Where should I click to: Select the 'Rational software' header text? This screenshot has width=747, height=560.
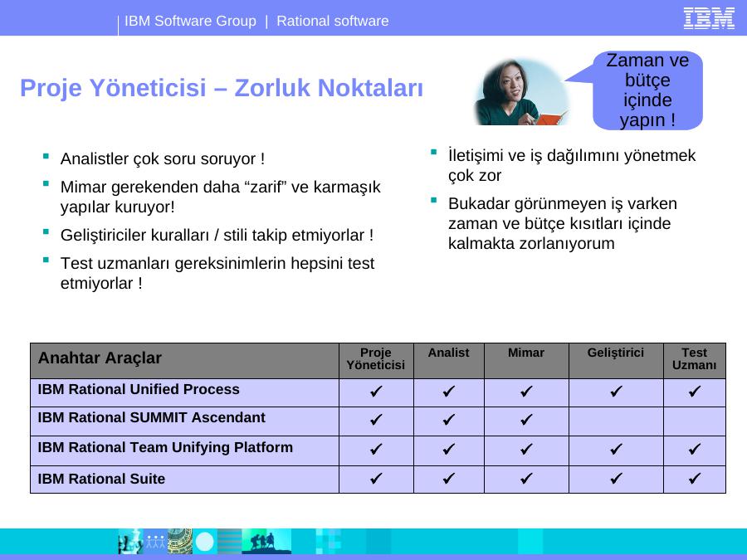pyautogui.click(x=333, y=21)
